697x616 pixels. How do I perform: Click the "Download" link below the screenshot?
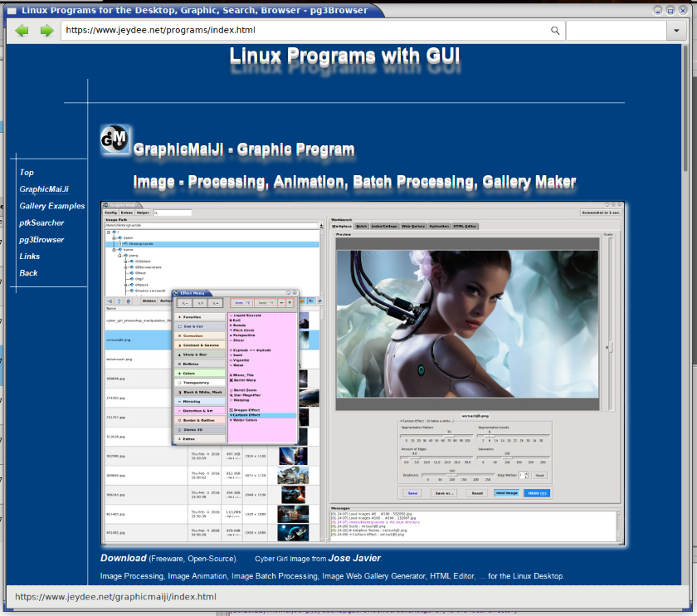click(124, 558)
